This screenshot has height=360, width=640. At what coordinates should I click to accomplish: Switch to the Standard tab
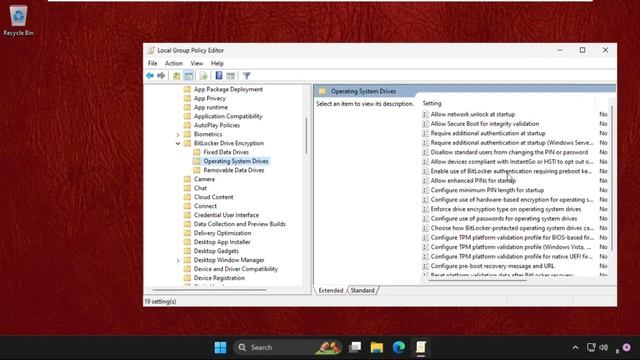pos(362,290)
